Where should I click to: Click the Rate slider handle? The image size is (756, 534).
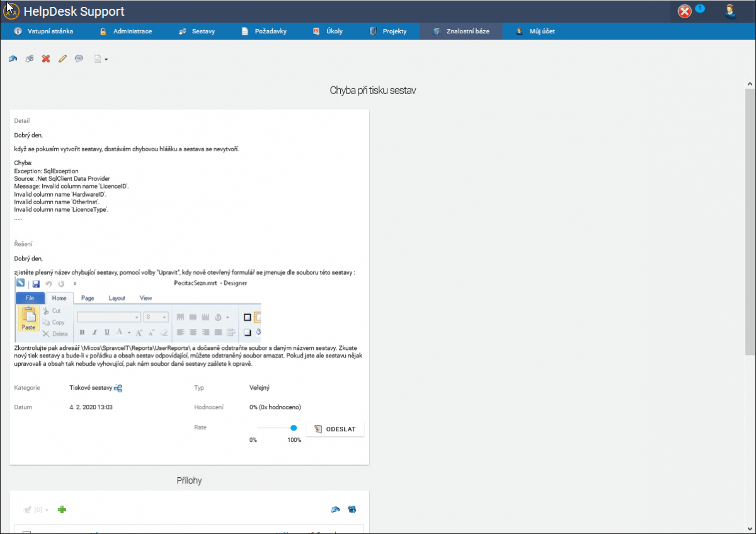pos(294,427)
